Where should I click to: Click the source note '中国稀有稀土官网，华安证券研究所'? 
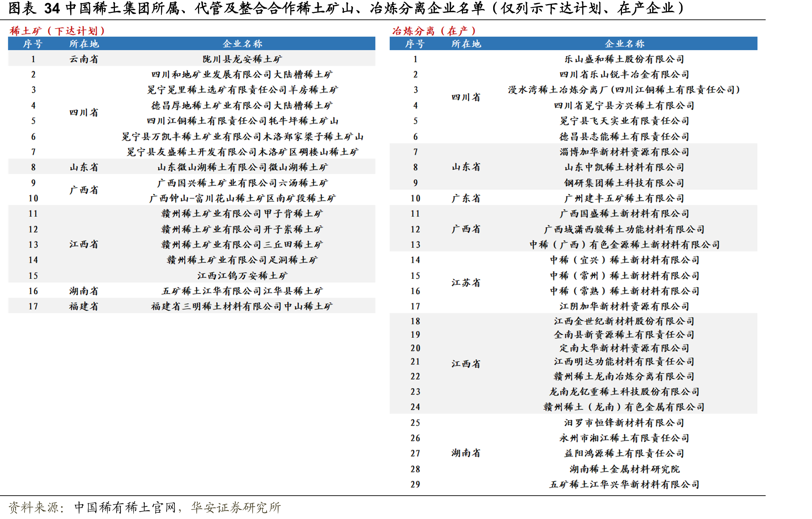coord(178,508)
